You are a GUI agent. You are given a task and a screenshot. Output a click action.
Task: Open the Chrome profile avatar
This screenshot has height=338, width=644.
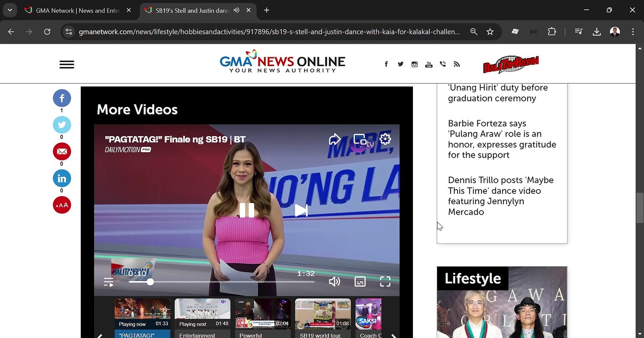coord(615,32)
